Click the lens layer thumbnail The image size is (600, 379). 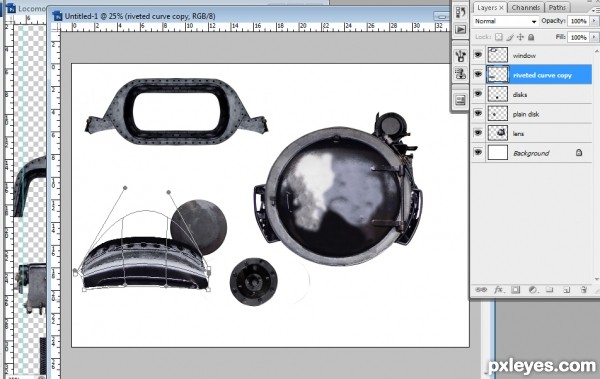(498, 133)
